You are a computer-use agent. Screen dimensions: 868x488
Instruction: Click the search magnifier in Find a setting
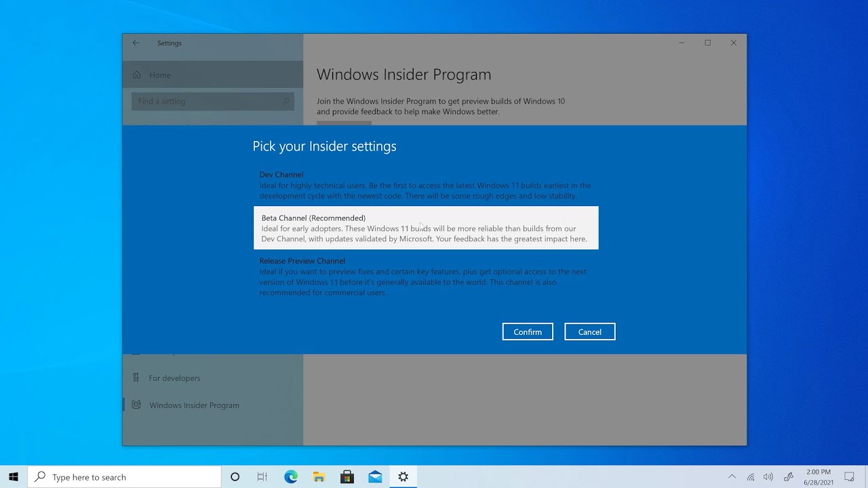point(286,102)
